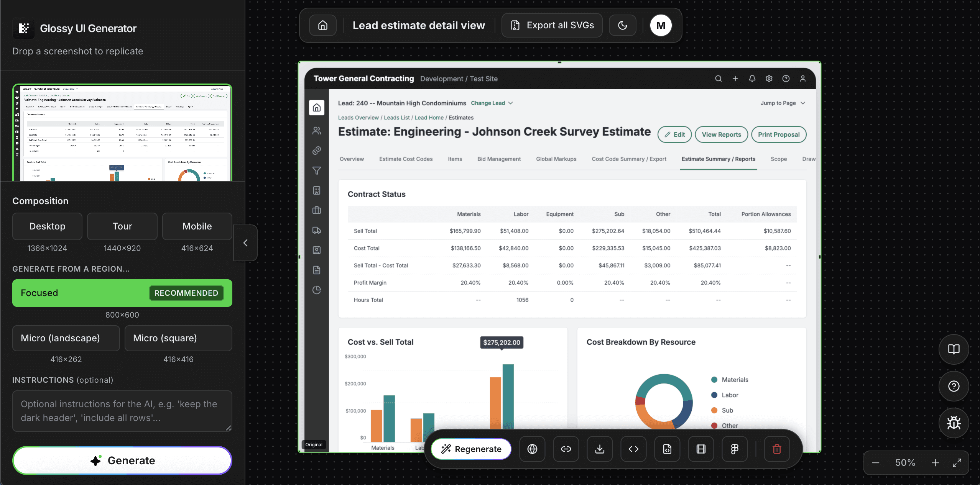Screen dimensions: 980x485
Task: Switch to Estimate Cost Codes tab
Action: (406, 159)
